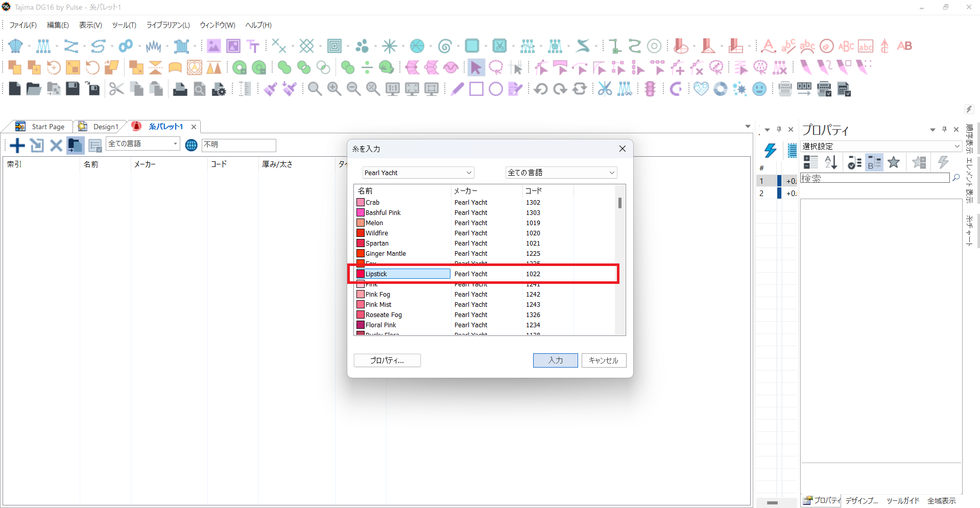Click the Zoom in magnifier
The height and width of the screenshot is (508, 980).
point(334,89)
